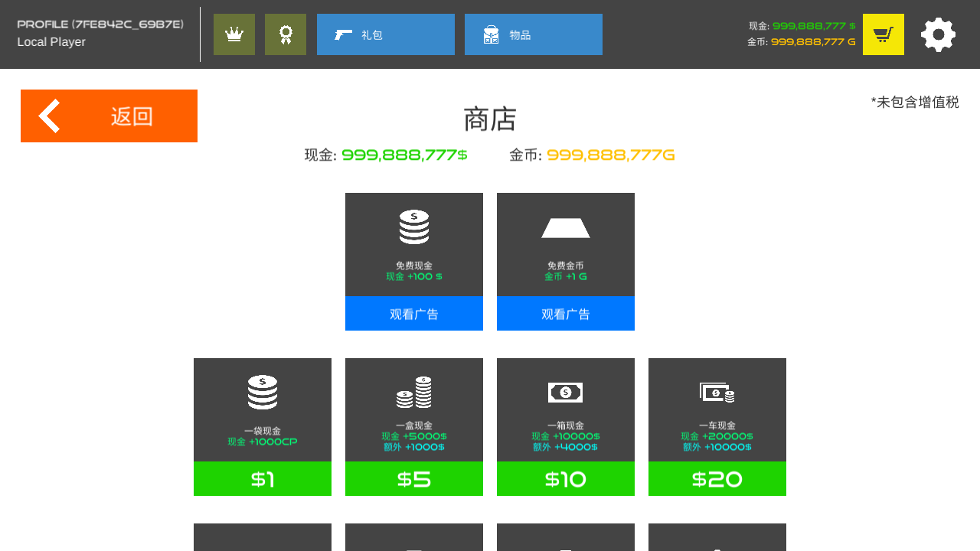This screenshot has height=551, width=980.
Task: Select the crown icon in the top bar
Action: pos(234,34)
